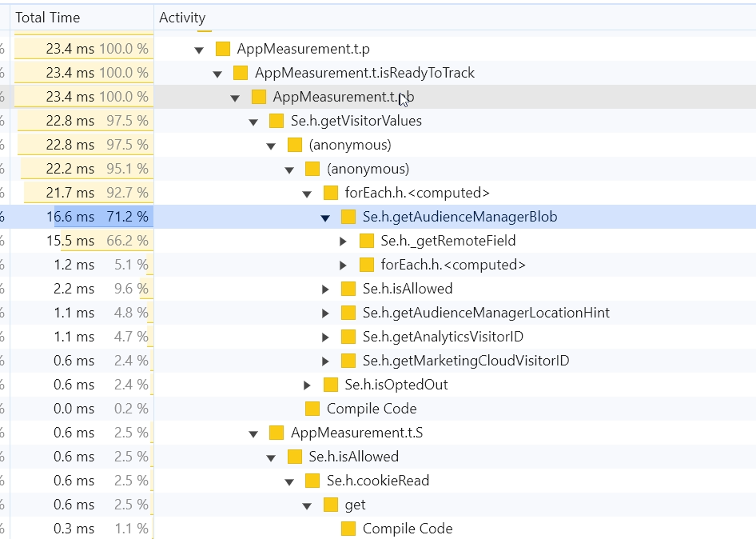Click the yellow icon beside Se.h.getVisitorValues
The width and height of the screenshot is (756, 539).
(x=277, y=121)
